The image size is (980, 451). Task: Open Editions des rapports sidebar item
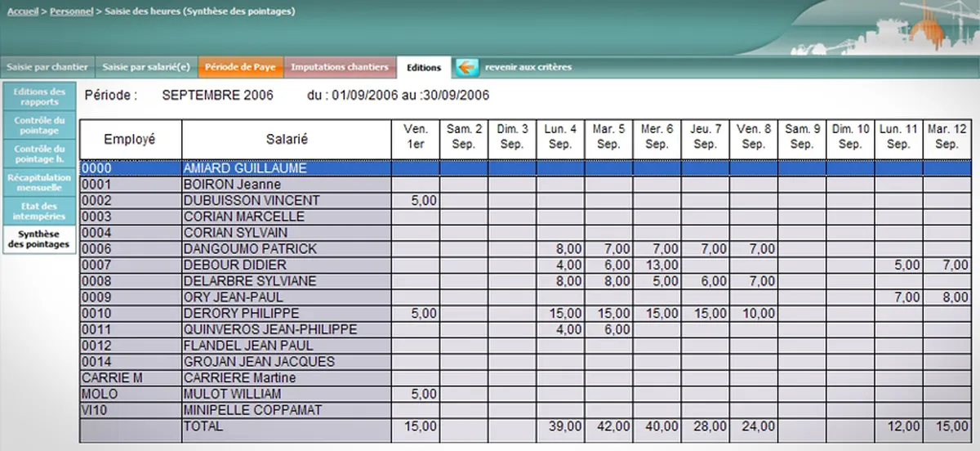click(x=39, y=96)
